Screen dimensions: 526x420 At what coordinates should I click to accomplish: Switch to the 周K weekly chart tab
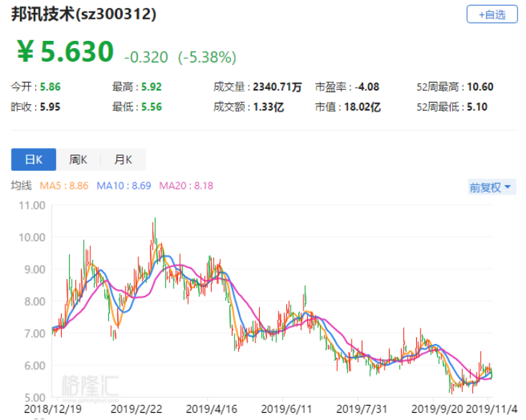[x=78, y=159]
